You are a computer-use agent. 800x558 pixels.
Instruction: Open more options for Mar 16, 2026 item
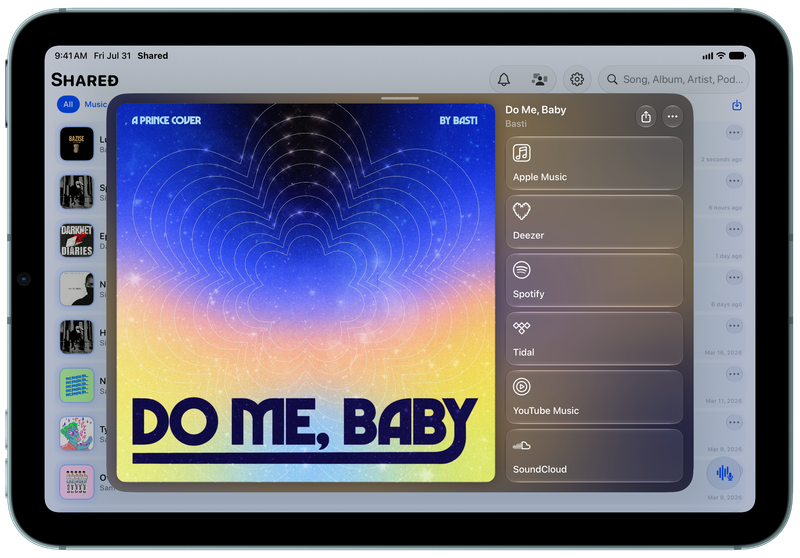[734, 325]
